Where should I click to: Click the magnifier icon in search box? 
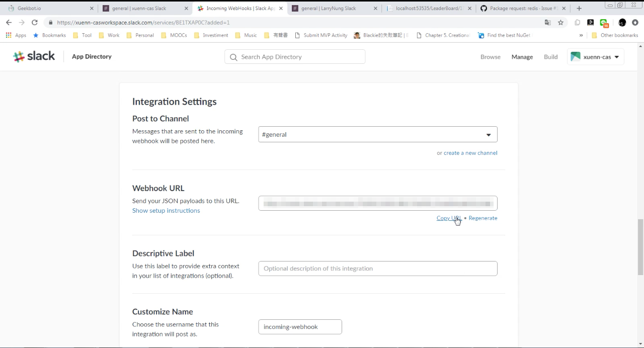[233, 57]
